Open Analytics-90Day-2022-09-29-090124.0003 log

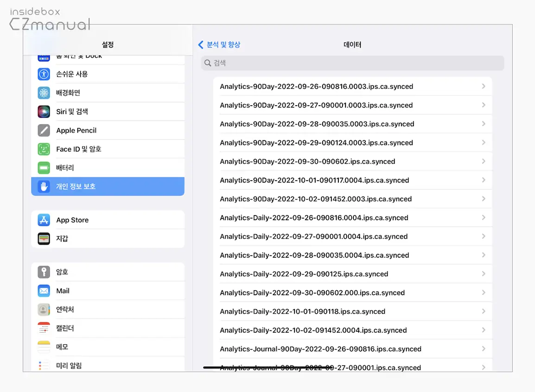click(352, 143)
